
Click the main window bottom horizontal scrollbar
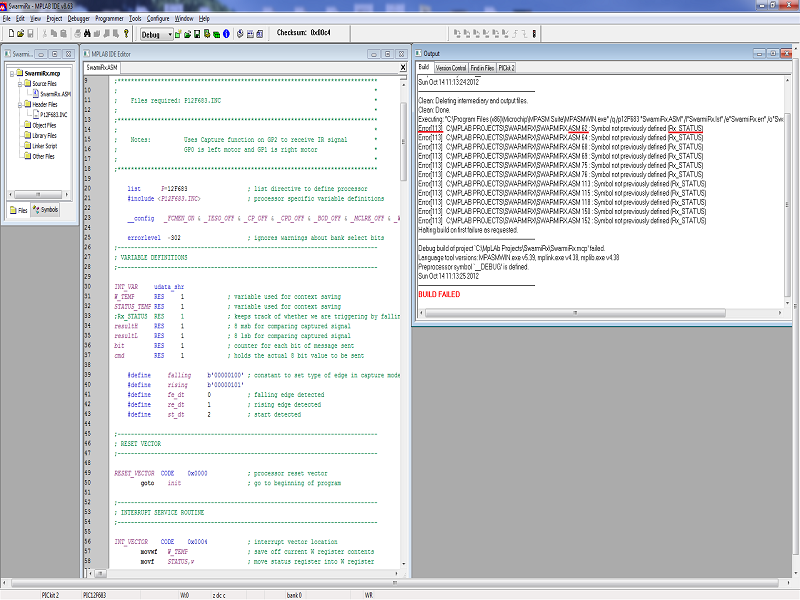tap(395, 583)
